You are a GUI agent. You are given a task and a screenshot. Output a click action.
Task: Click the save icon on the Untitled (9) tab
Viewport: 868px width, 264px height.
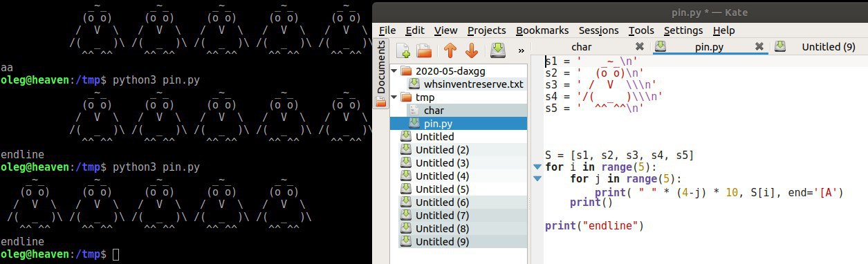point(780,47)
